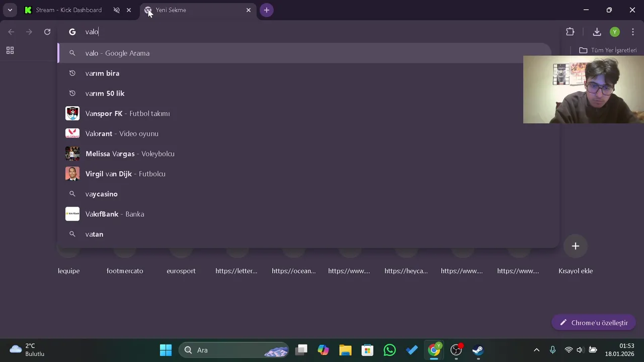Open Steam from the taskbar

click(x=478, y=350)
